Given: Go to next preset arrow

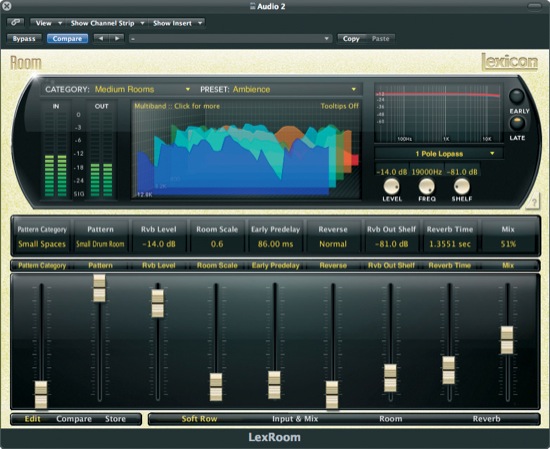Looking at the screenshot, I should 117,38.
